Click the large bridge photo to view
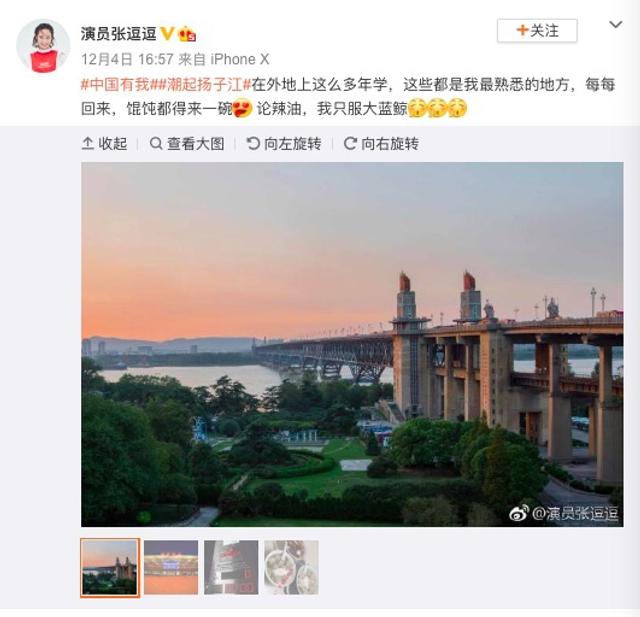The width and height of the screenshot is (640, 617). (352, 344)
